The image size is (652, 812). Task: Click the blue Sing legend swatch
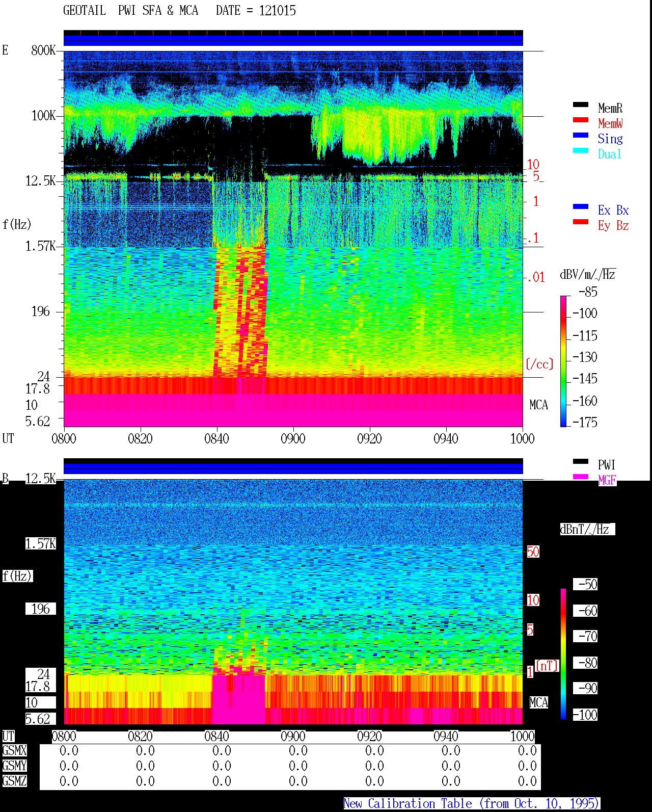[581, 136]
